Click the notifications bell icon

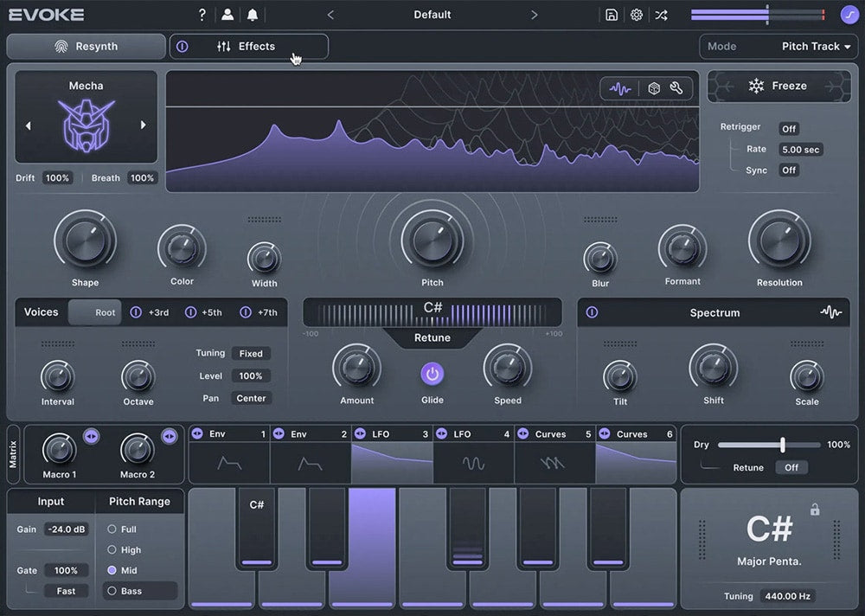click(253, 15)
